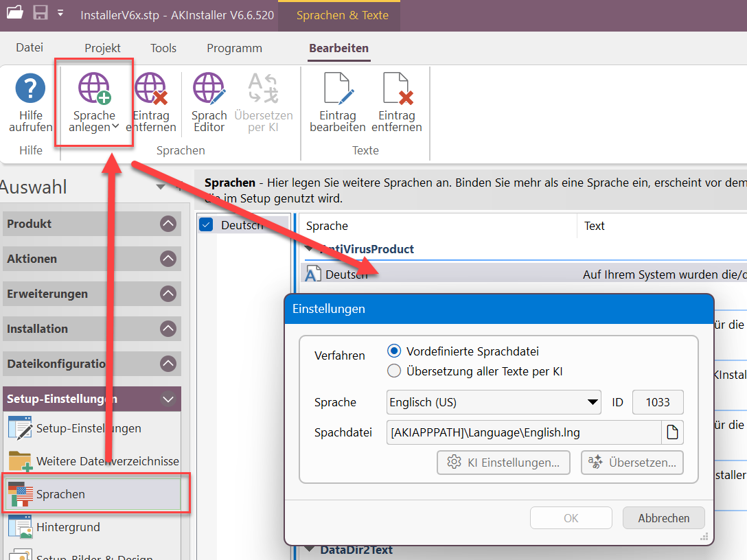Click Eintrag entfernen document icon in Texte group
The image size is (747, 560).
[x=398, y=88]
